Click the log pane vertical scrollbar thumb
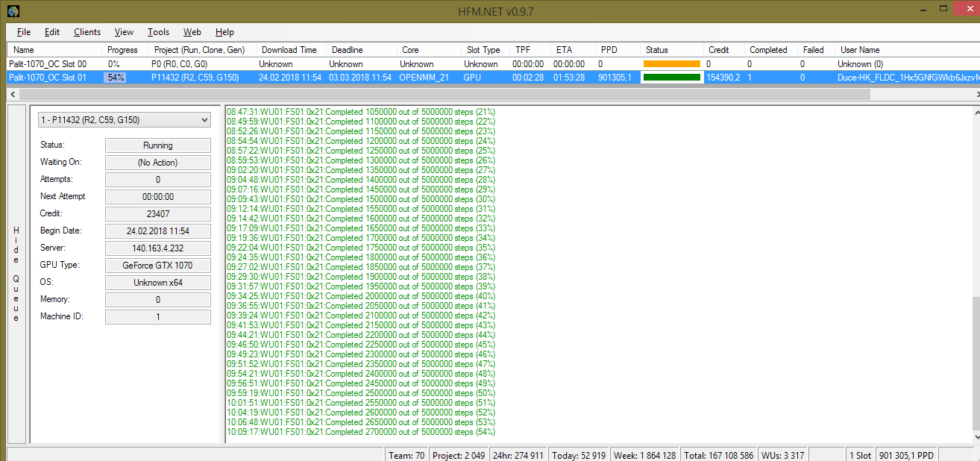The height and width of the screenshot is (461, 980). tap(976, 364)
